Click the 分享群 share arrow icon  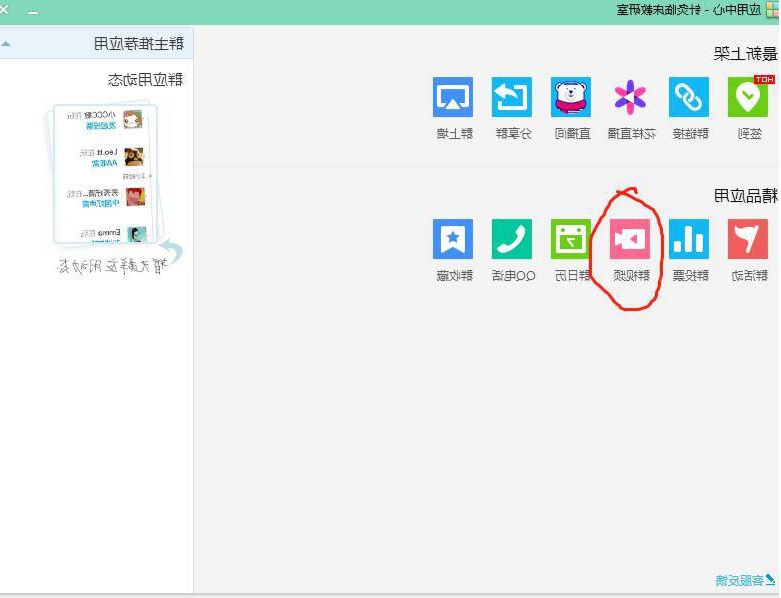click(512, 97)
